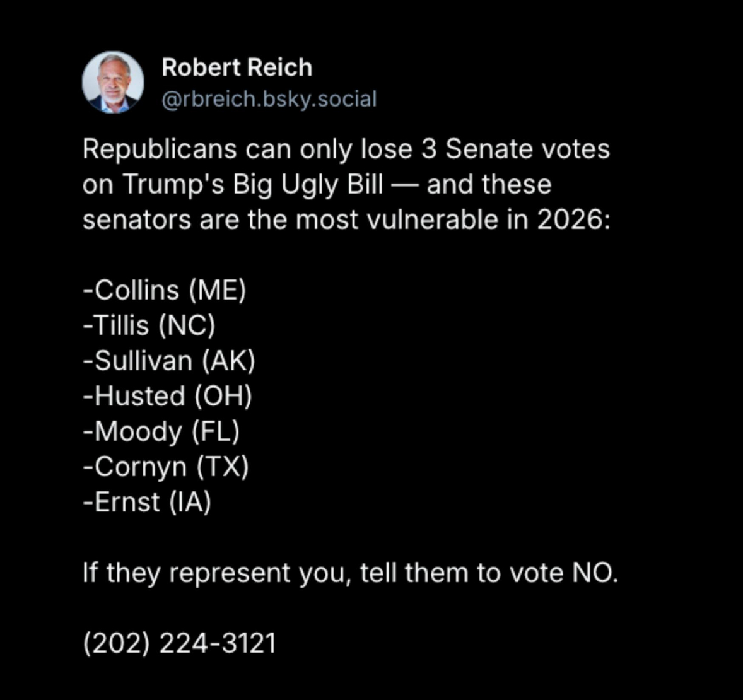Click the sentence "If they represent you"
The image size is (743, 700).
click(x=216, y=573)
